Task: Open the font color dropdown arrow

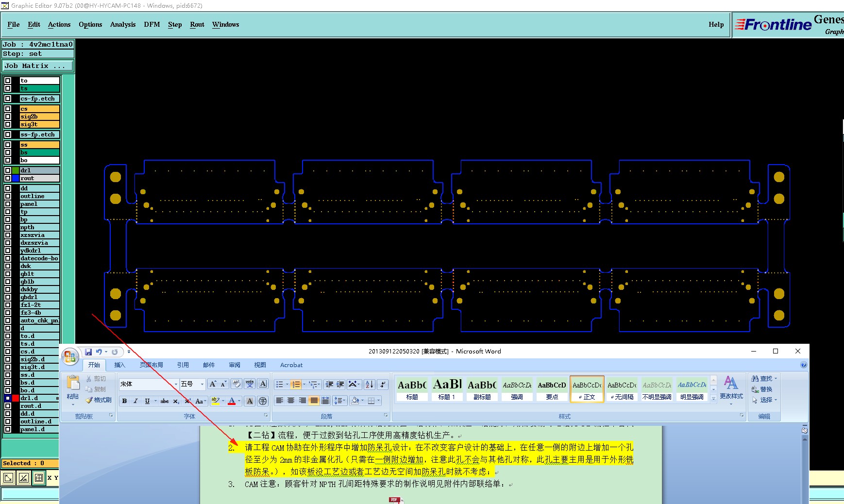Action: [239, 401]
